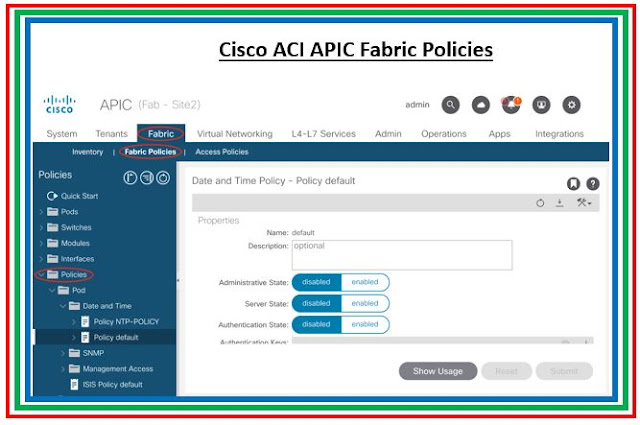Set Authentication State to enabled
This screenshot has height=425, width=640.
(x=365, y=324)
